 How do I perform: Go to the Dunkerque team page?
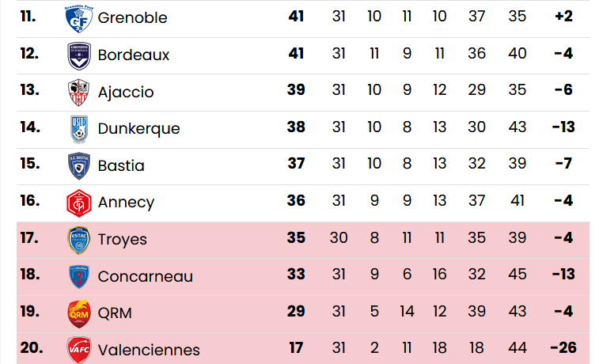(138, 129)
